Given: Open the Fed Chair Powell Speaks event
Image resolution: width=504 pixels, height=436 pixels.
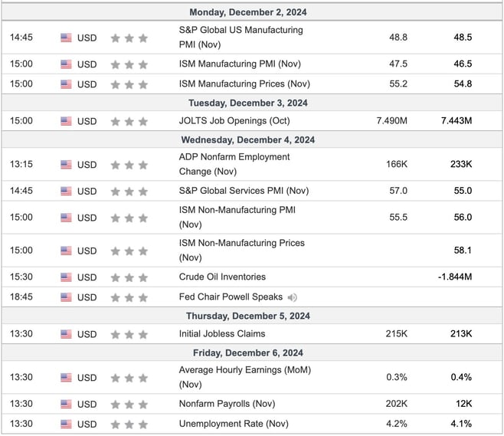Looking at the screenshot, I should (x=231, y=297).
